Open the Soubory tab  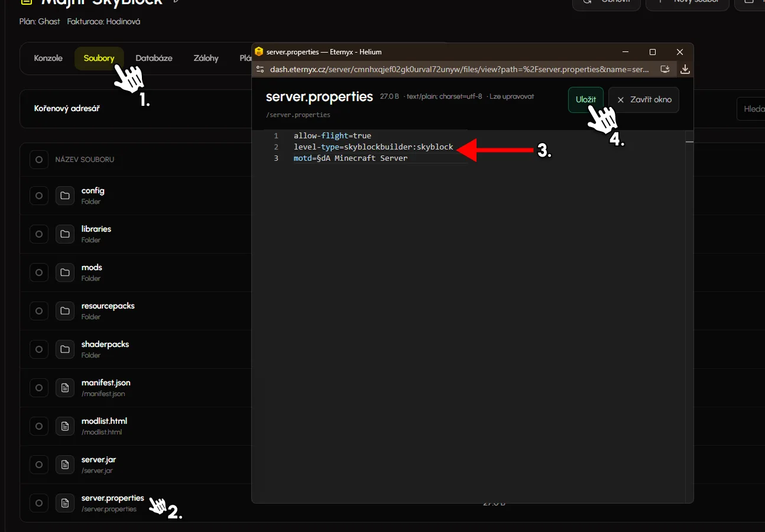99,59
